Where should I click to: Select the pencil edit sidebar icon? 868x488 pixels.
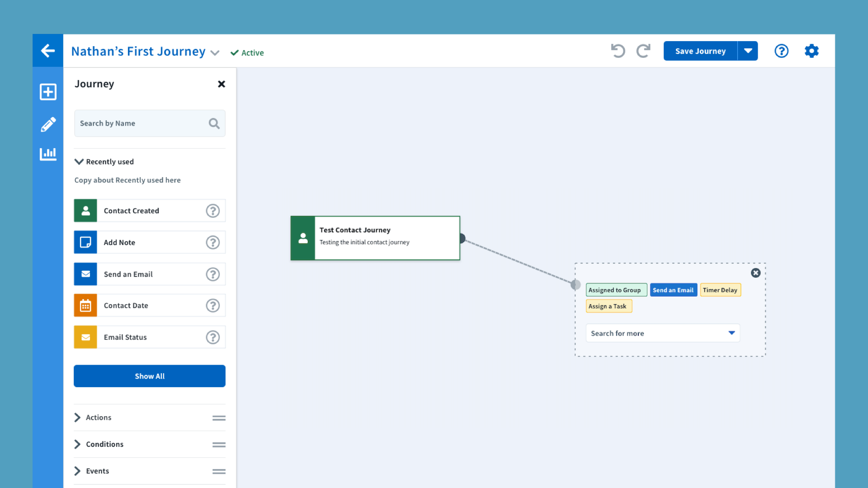48,124
